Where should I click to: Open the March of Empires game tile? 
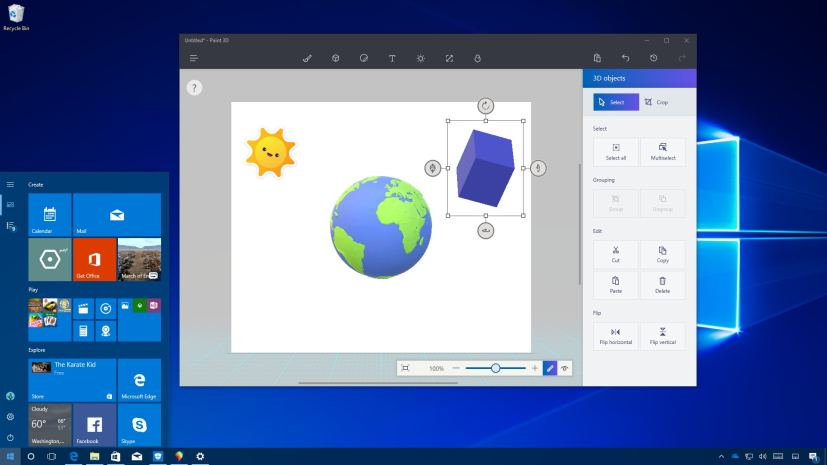(139, 259)
